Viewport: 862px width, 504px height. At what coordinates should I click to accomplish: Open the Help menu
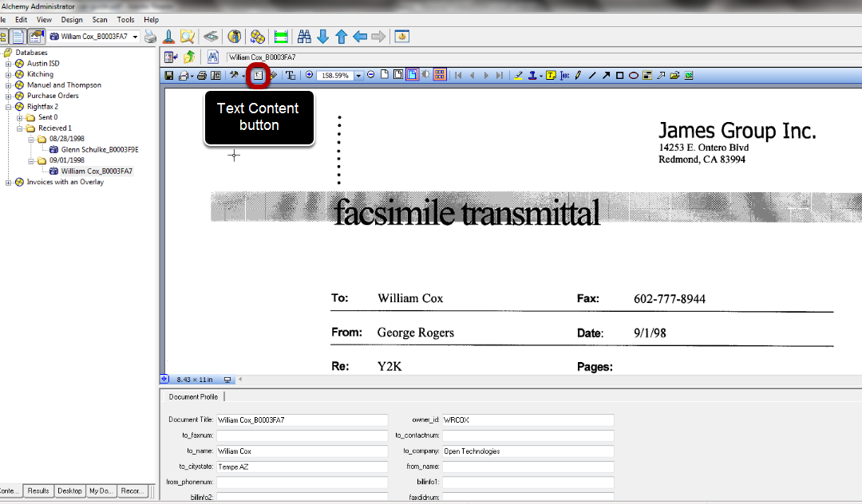(151, 20)
